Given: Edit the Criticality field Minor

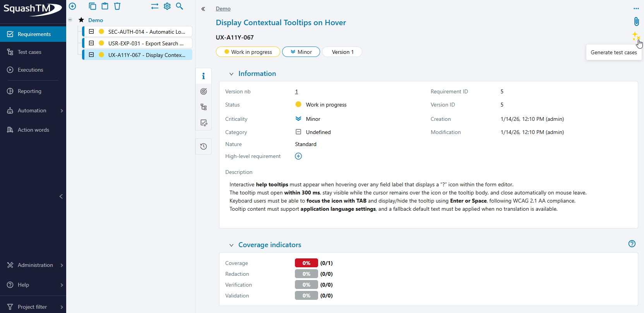Looking at the screenshot, I should [x=308, y=119].
